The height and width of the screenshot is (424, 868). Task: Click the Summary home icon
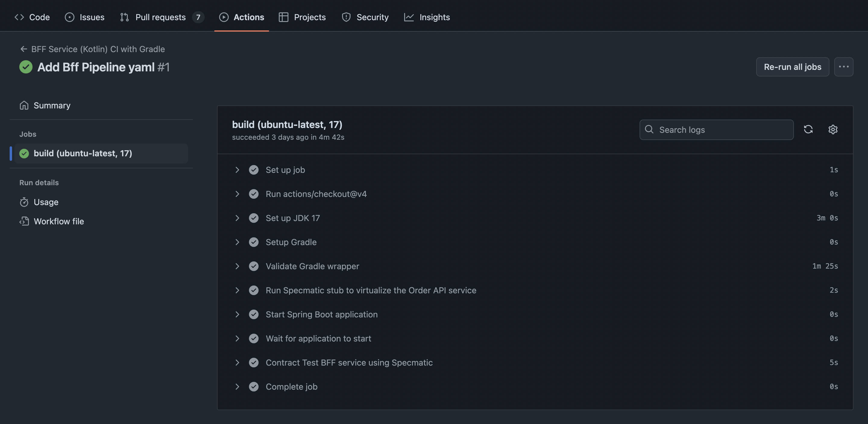[x=24, y=105]
